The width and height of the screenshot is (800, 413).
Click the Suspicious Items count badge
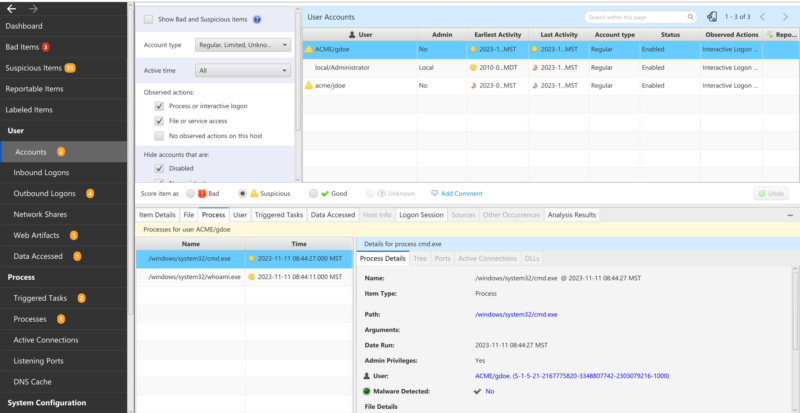point(70,68)
